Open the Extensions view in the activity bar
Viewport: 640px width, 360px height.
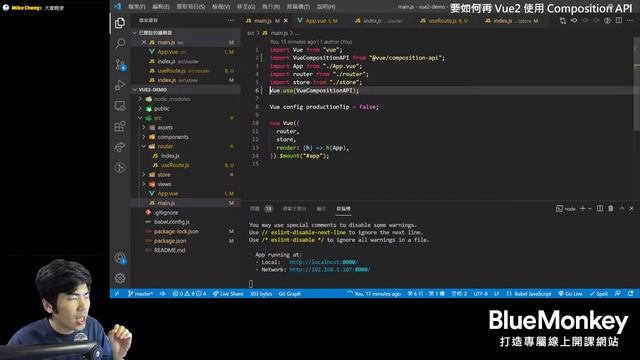120,126
